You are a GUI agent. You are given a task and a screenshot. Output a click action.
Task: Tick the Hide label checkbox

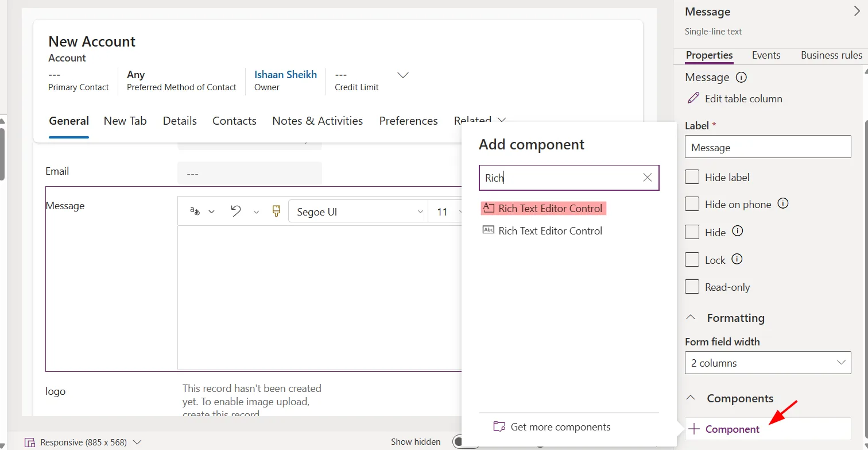point(692,177)
